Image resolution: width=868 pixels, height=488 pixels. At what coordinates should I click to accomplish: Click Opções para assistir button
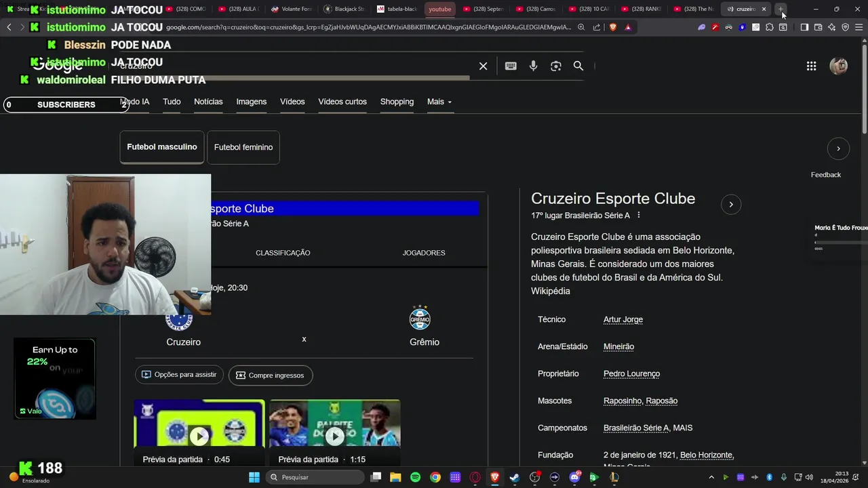pos(180,375)
